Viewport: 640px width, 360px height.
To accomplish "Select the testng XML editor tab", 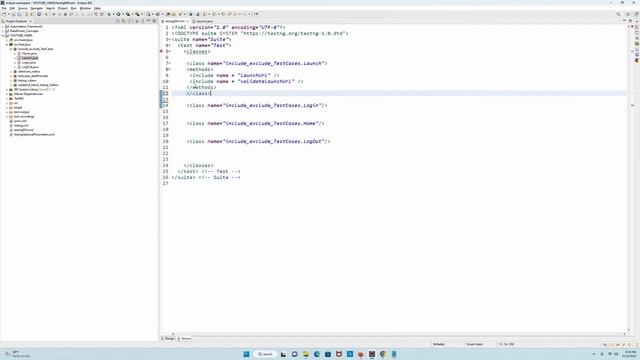I will [x=174, y=21].
